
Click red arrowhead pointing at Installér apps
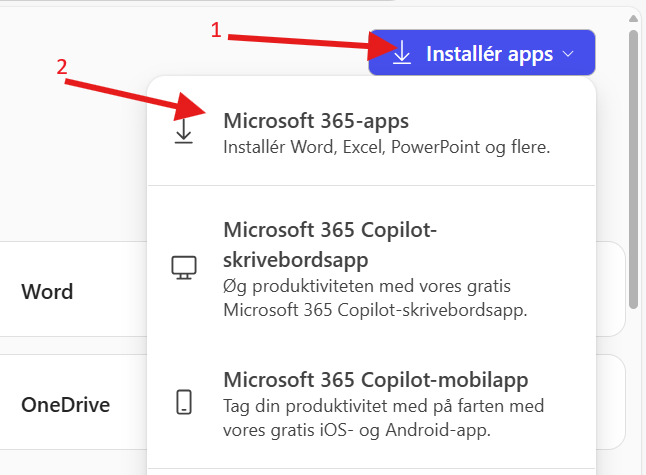384,47
